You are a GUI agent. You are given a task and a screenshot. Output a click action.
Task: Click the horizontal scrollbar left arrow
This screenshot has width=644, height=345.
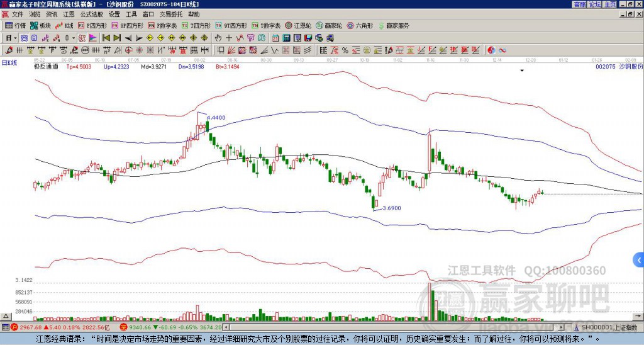tap(226, 327)
